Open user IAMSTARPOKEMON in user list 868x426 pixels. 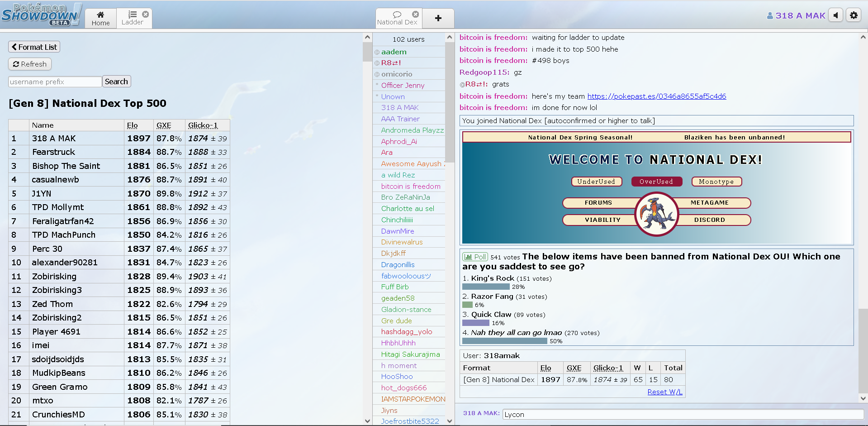coord(409,399)
